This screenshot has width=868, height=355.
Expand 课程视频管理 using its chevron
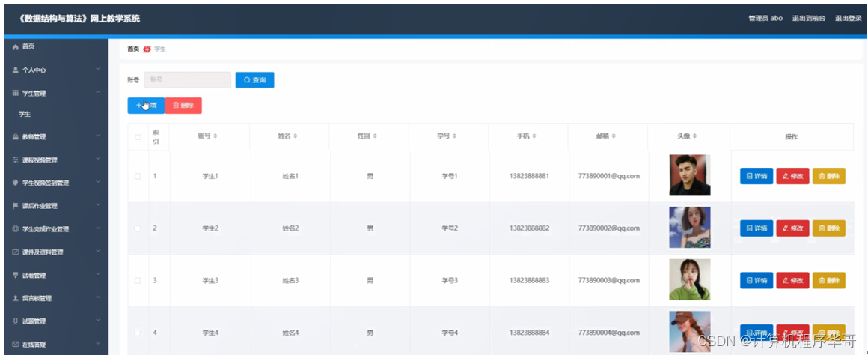pyautogui.click(x=98, y=159)
